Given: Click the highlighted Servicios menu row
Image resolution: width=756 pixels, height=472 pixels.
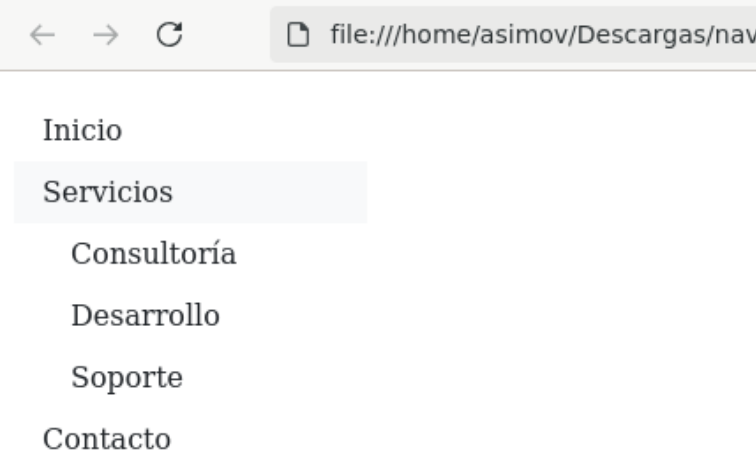Looking at the screenshot, I should [190, 192].
